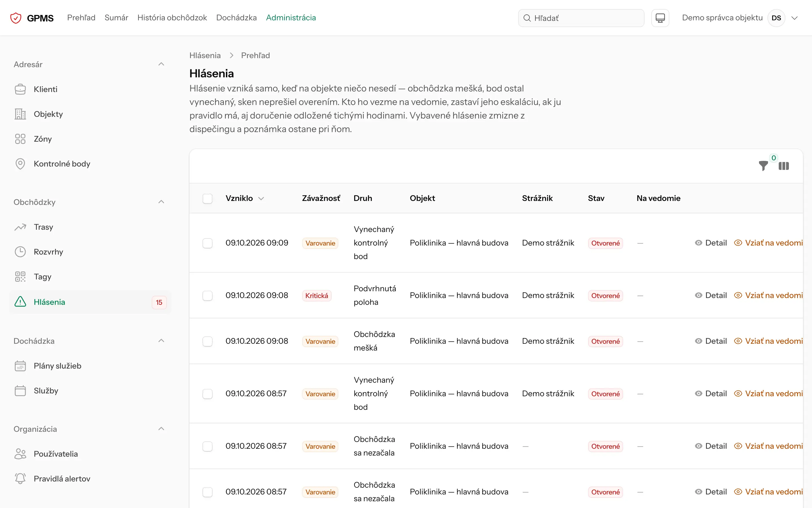Open the Sumár top menu
The height and width of the screenshot is (508, 812).
[116, 17]
